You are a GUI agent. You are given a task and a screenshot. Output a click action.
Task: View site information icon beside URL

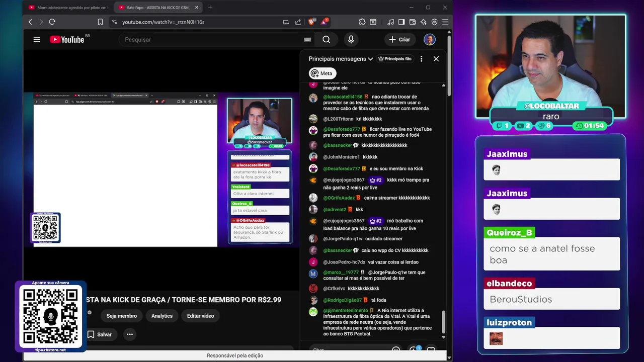(114, 22)
